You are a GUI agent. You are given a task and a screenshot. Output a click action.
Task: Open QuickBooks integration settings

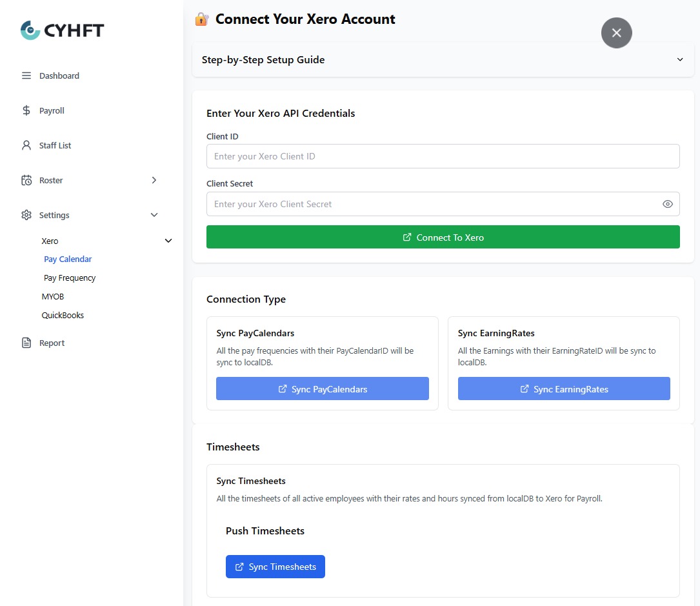pos(63,315)
